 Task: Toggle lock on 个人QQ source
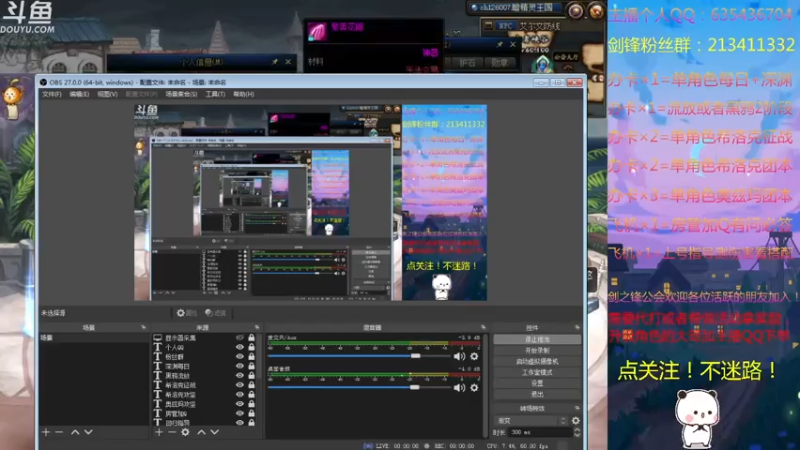click(x=251, y=347)
